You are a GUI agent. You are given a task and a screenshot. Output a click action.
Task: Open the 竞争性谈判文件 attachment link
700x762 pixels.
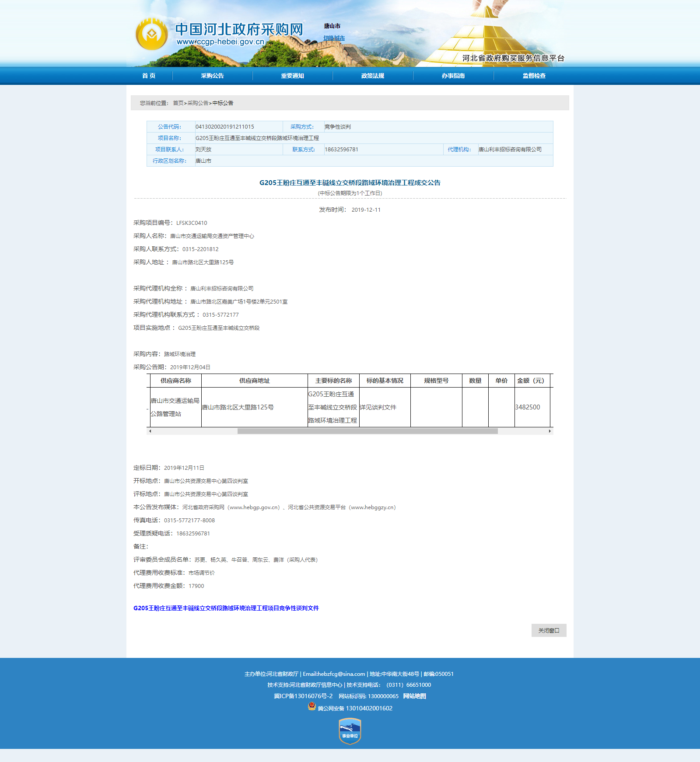point(226,608)
